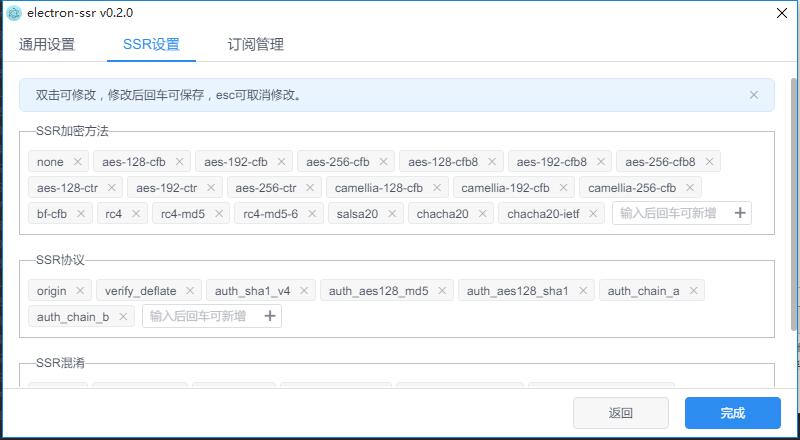Screen dimensions: 800x440
Task: Delete the camellia-128-cfb tag
Action: pos(437,187)
